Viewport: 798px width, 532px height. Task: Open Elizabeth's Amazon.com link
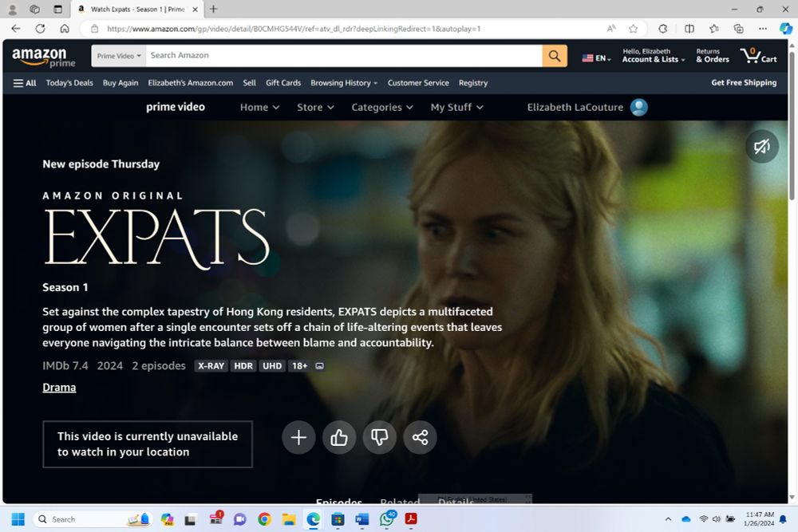[x=191, y=83]
